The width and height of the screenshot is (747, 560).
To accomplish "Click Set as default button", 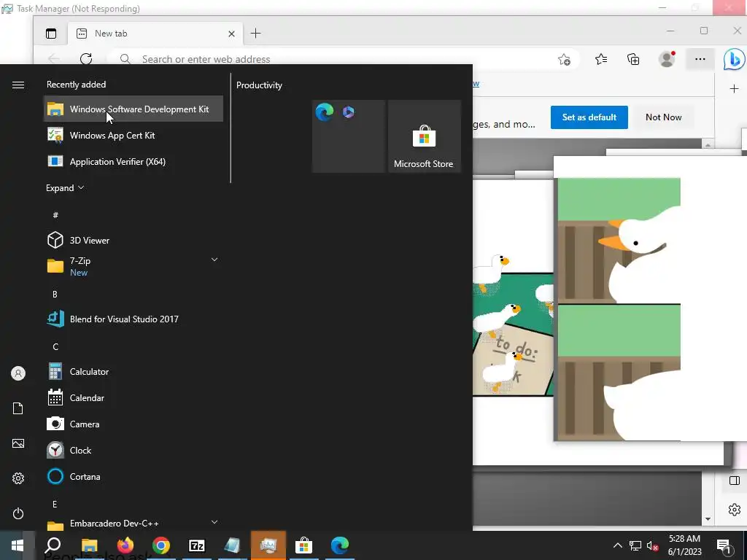I will [589, 117].
